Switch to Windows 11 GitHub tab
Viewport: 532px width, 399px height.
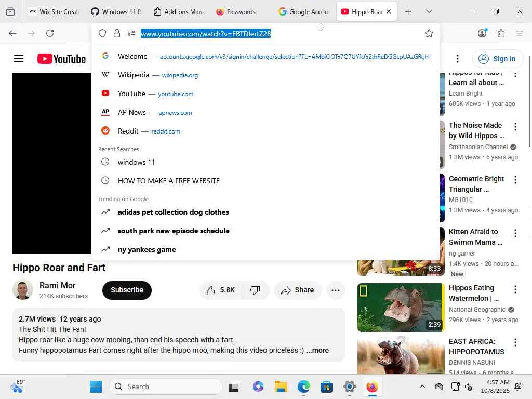116,11
